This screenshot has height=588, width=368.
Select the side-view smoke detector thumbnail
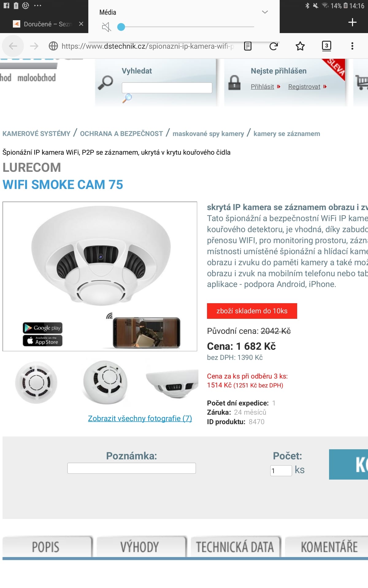coord(172,382)
